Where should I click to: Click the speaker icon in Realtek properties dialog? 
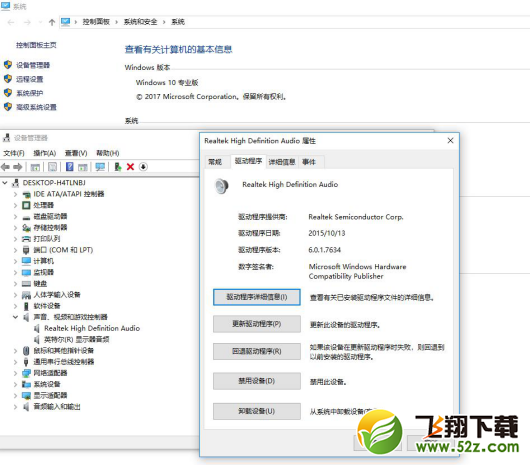tap(221, 186)
